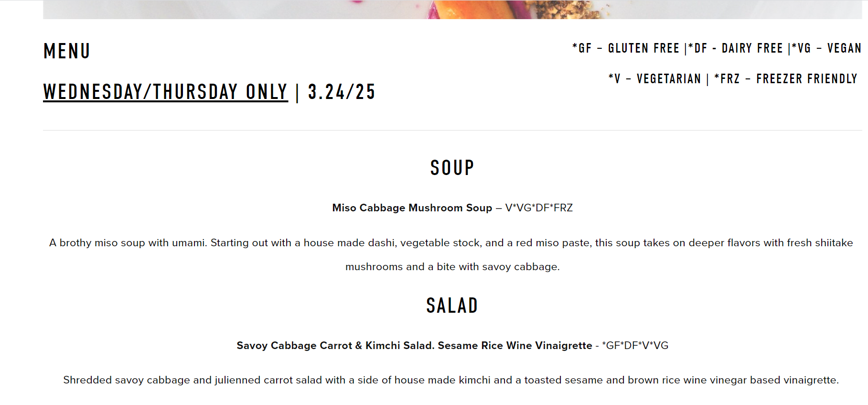Screen dimensions: 868x405
Task: Click the MENU heading
Action: [x=67, y=51]
